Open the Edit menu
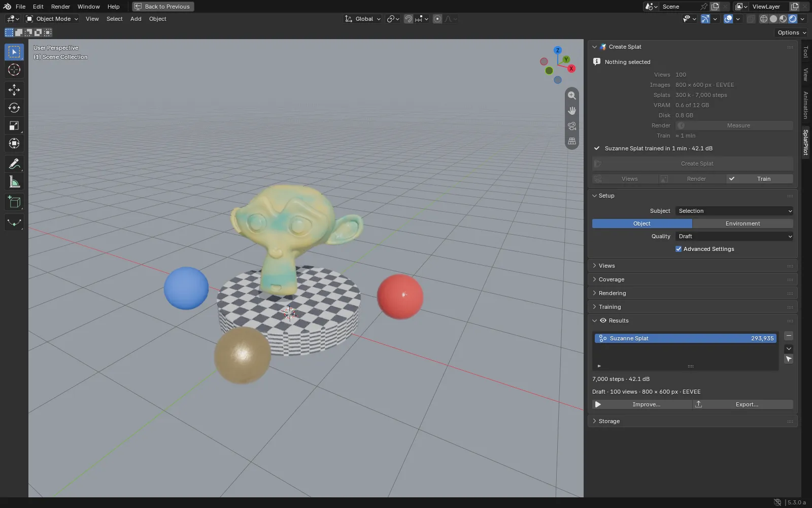Image resolution: width=812 pixels, height=508 pixels. pyautogui.click(x=38, y=7)
